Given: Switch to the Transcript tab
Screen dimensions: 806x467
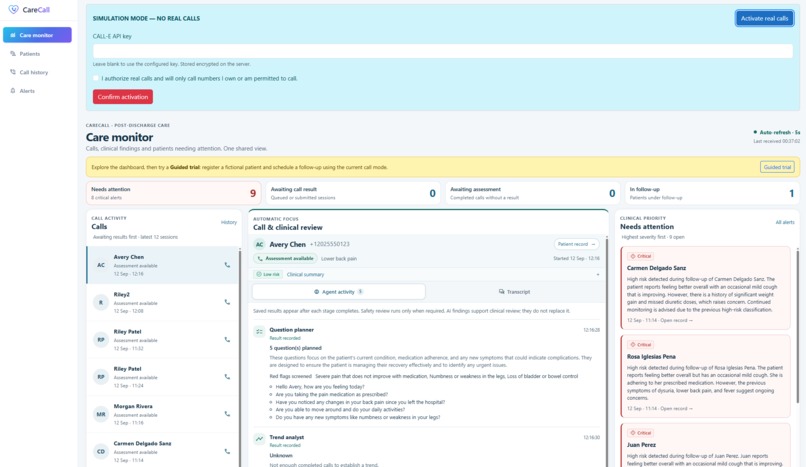Looking at the screenshot, I should tap(515, 292).
